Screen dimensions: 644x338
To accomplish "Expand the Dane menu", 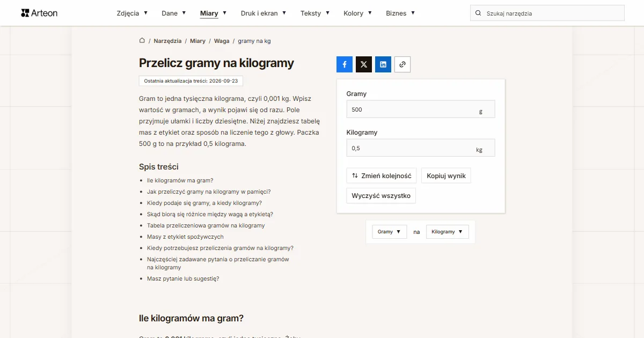I will [x=174, y=13].
